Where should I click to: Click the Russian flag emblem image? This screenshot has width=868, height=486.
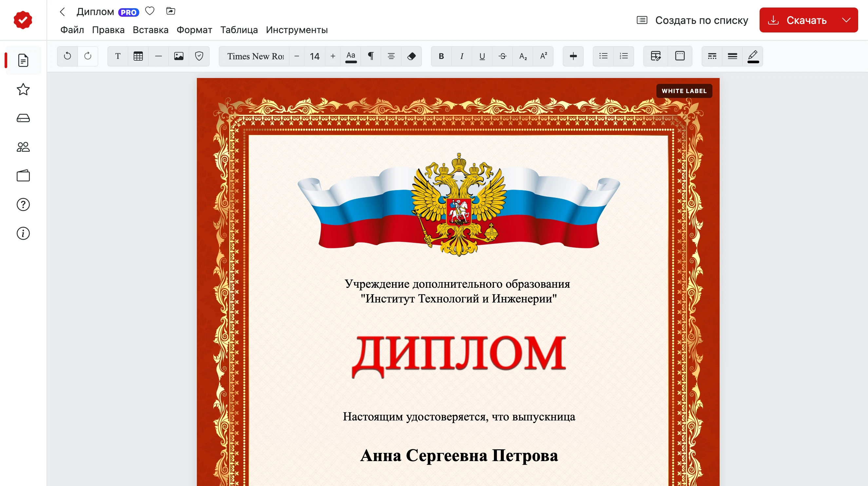[x=459, y=205]
